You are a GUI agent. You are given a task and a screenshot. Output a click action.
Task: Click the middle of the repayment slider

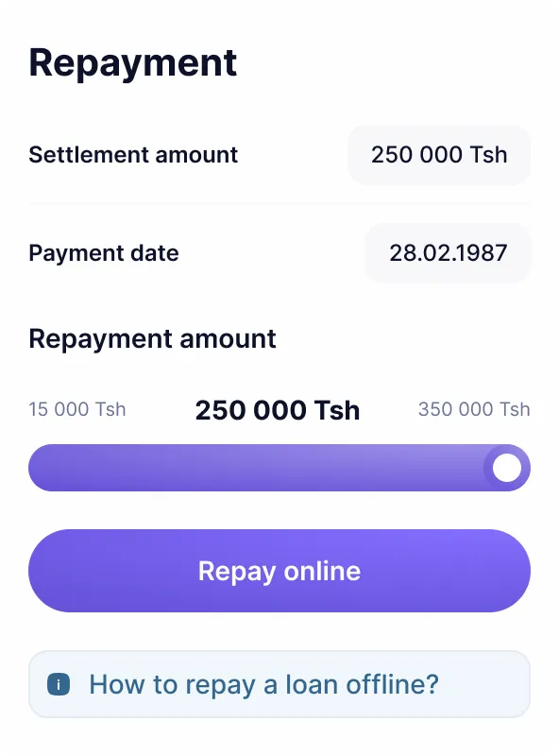pyautogui.click(x=279, y=468)
